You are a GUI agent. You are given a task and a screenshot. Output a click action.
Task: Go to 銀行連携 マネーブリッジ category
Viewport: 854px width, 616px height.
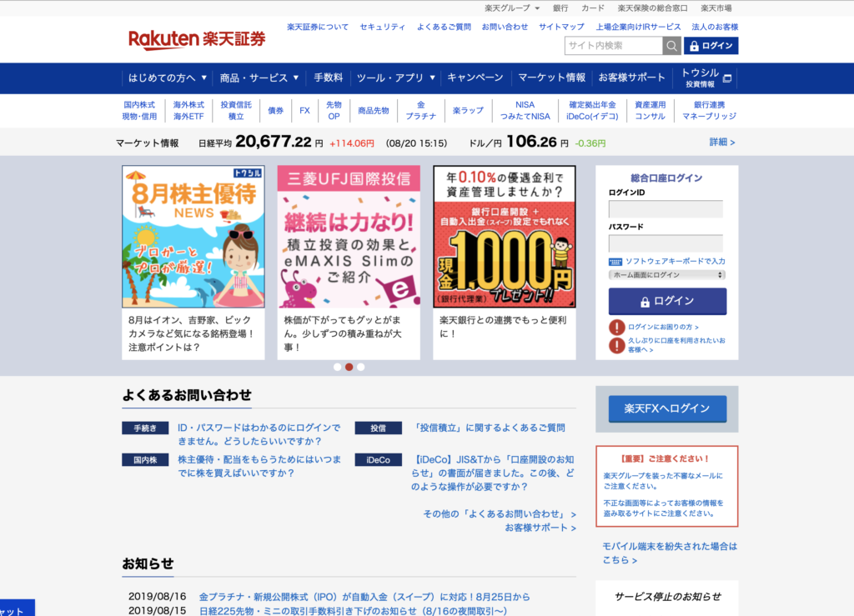(x=709, y=111)
